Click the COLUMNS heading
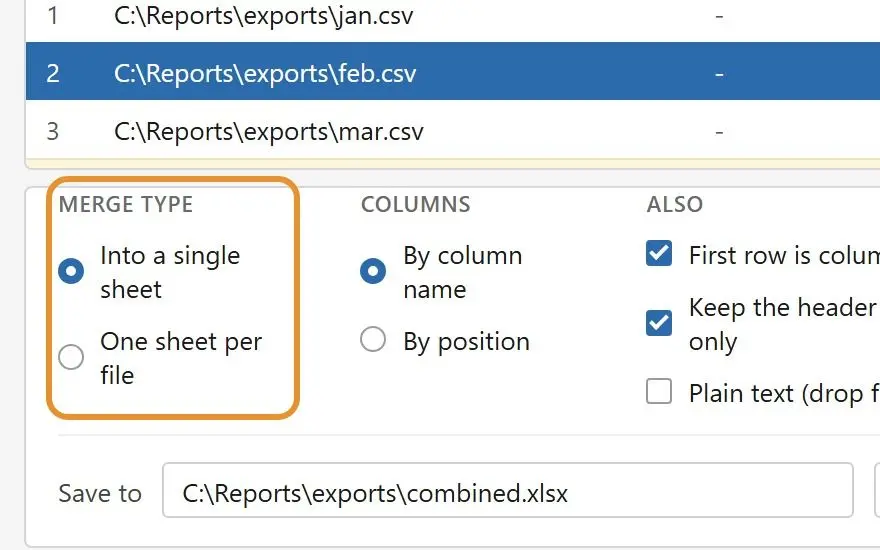The image size is (880, 550). 416,204
